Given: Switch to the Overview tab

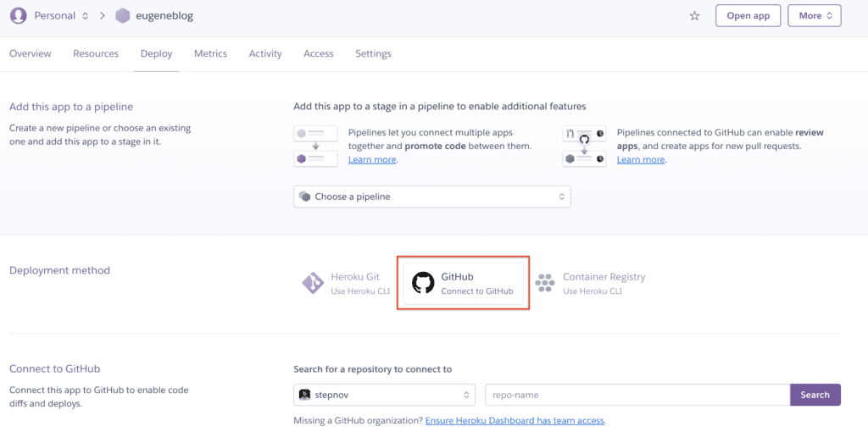Looking at the screenshot, I should pyautogui.click(x=31, y=53).
